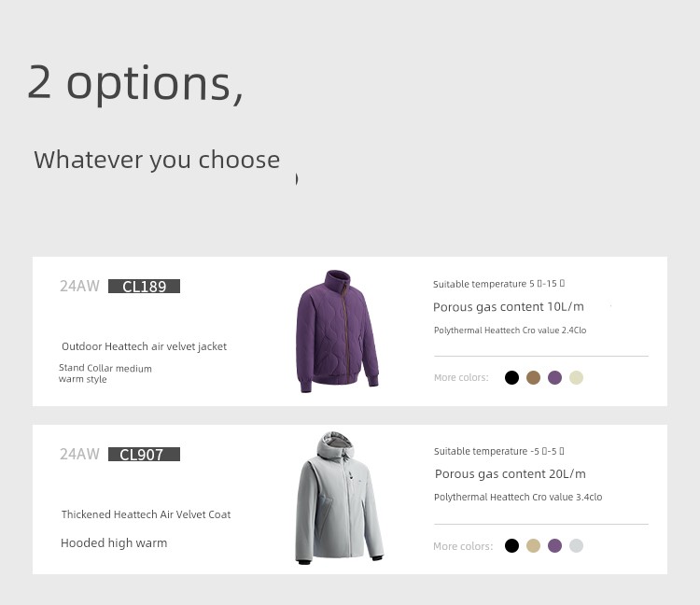The width and height of the screenshot is (700, 605).
Task: Select purple color swatch for CL189 jacket
Action: point(554,378)
